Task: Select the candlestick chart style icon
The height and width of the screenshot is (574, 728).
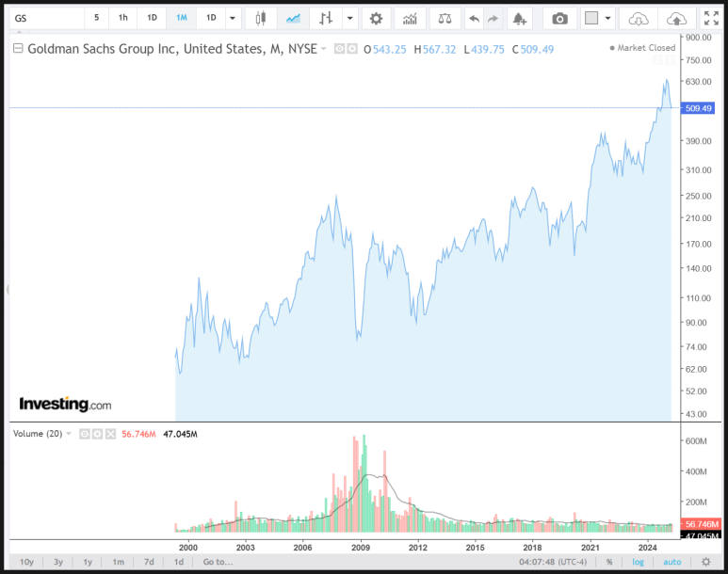Action: click(x=261, y=19)
